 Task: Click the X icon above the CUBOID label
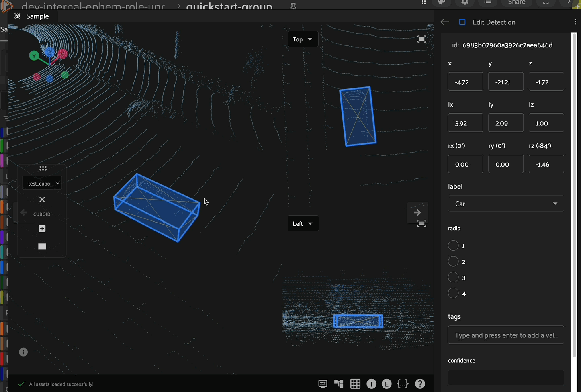(x=42, y=200)
